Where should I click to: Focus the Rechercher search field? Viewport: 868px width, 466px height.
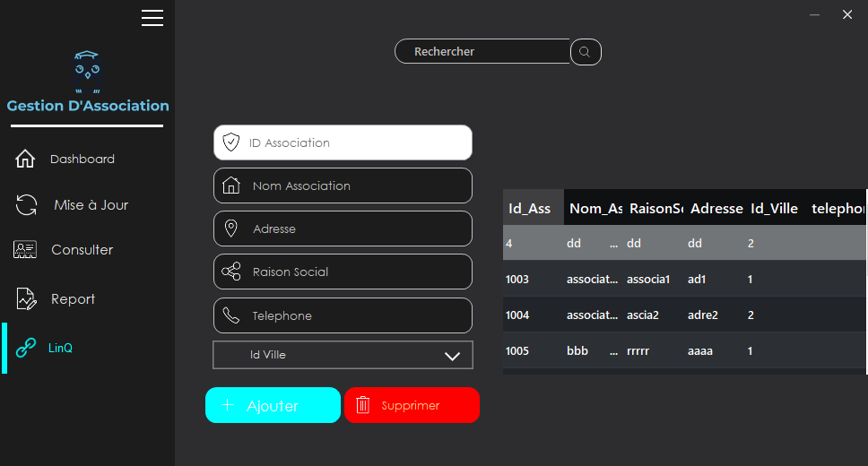click(484, 52)
